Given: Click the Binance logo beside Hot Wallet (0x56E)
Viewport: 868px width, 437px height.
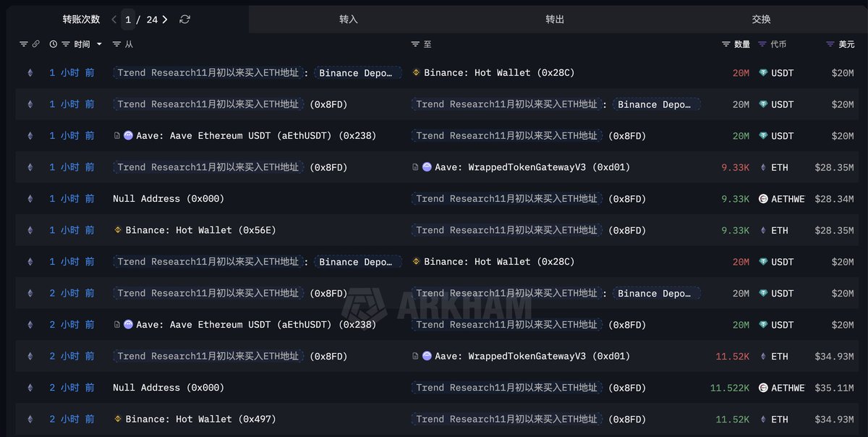Looking at the screenshot, I should (x=118, y=230).
